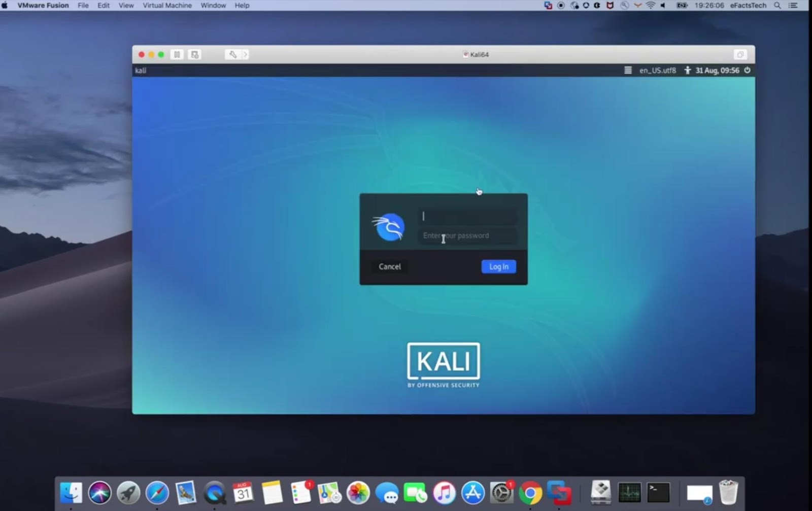Open the minimized Safari window in dock
Image resolution: width=812 pixels, height=511 pixels.
point(700,493)
